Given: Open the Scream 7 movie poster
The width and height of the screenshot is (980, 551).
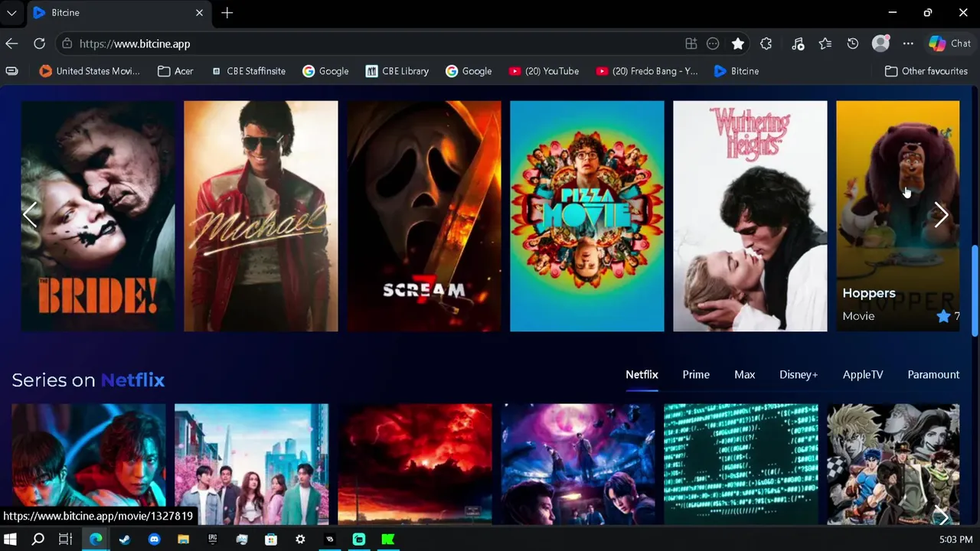Looking at the screenshot, I should (x=424, y=216).
